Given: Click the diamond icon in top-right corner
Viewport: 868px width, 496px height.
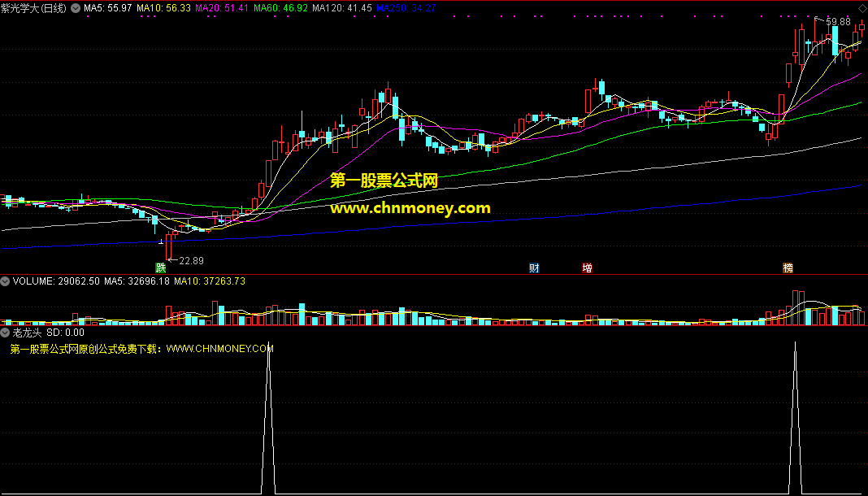Looking at the screenshot, I should [862, 8].
